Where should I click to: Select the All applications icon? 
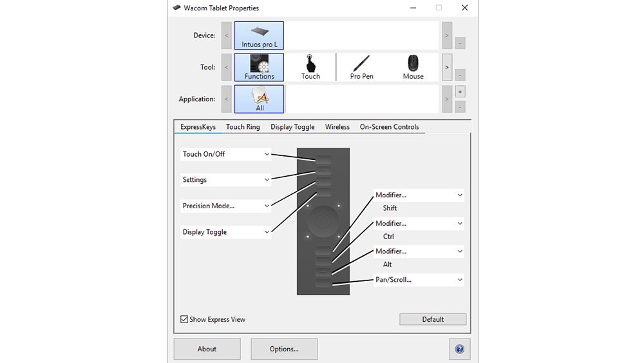259,99
